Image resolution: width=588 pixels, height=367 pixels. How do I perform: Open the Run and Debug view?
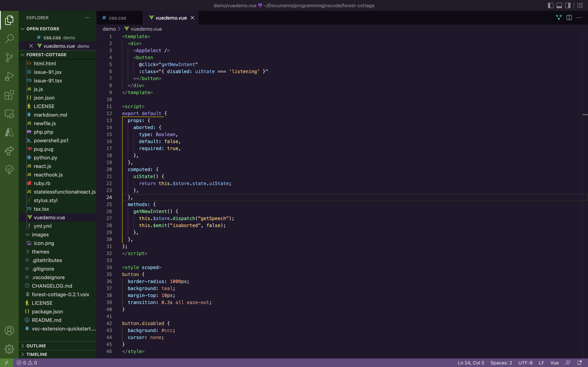tap(9, 76)
